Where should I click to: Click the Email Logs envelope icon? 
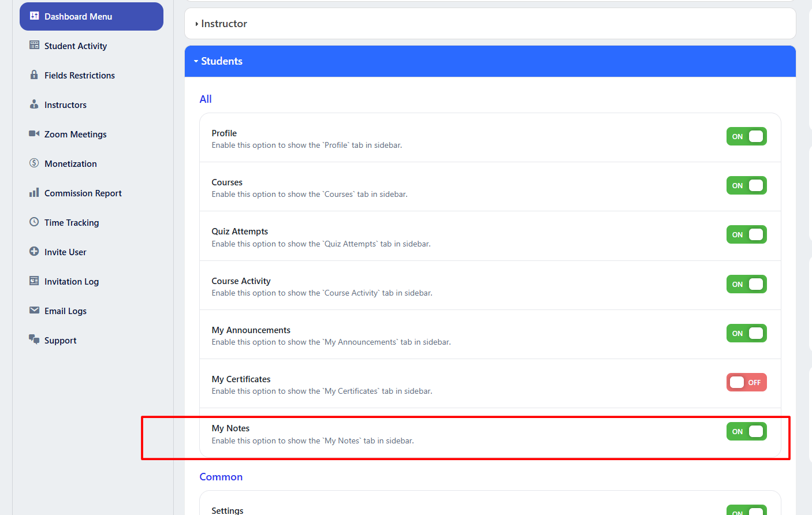pos(34,311)
